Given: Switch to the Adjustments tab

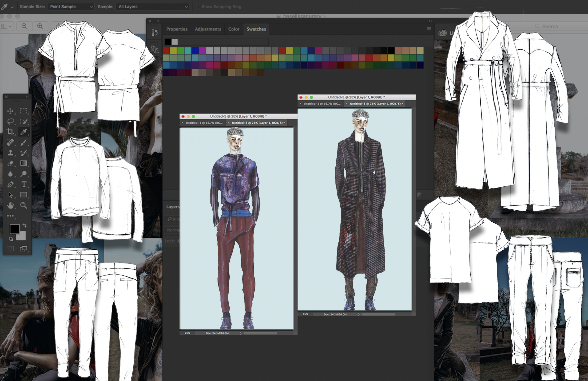Looking at the screenshot, I should pos(208,29).
